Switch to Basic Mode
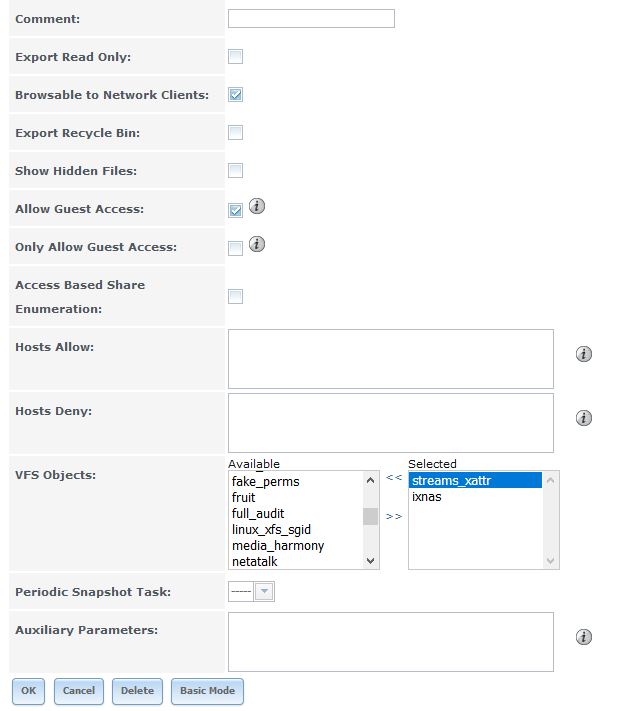This screenshot has height=711, width=621. (207, 691)
